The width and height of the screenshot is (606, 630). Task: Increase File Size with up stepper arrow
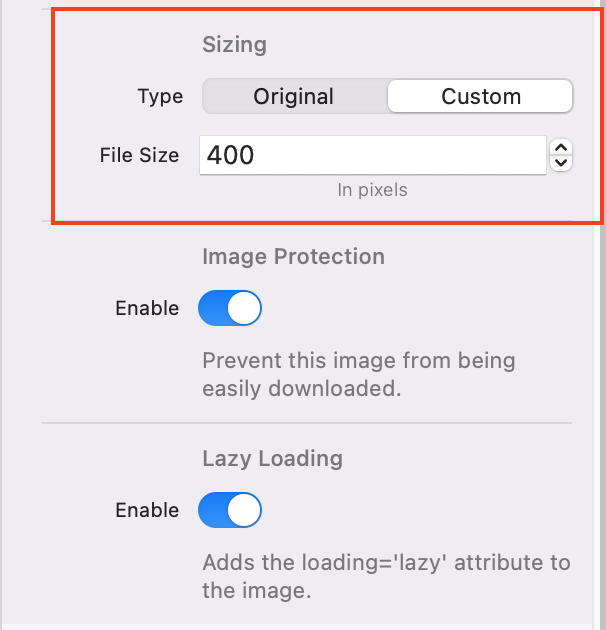[562, 148]
